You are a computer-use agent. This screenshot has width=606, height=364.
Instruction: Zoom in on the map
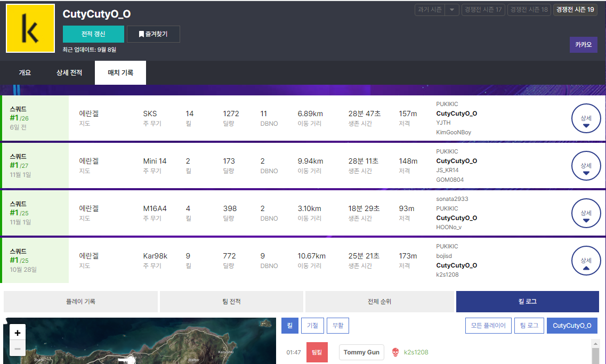pyautogui.click(x=18, y=333)
